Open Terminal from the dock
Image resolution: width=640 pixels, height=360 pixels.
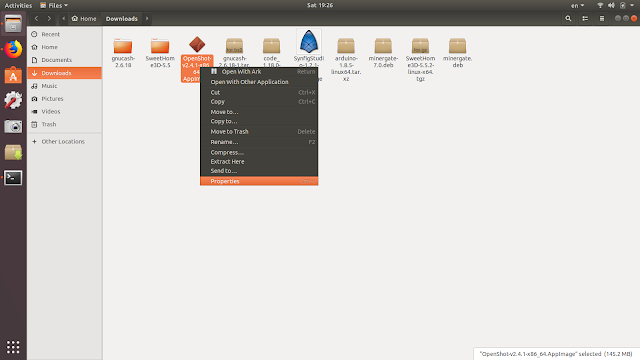tap(13, 178)
